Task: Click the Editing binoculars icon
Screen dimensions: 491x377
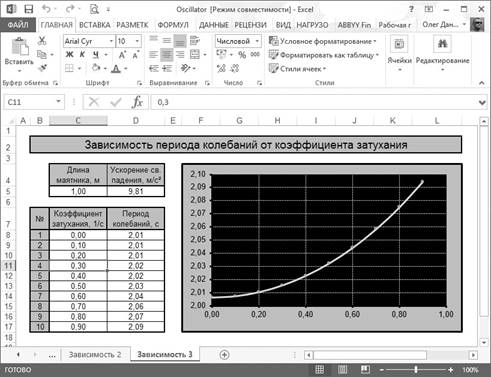Action: pyautogui.click(x=442, y=44)
